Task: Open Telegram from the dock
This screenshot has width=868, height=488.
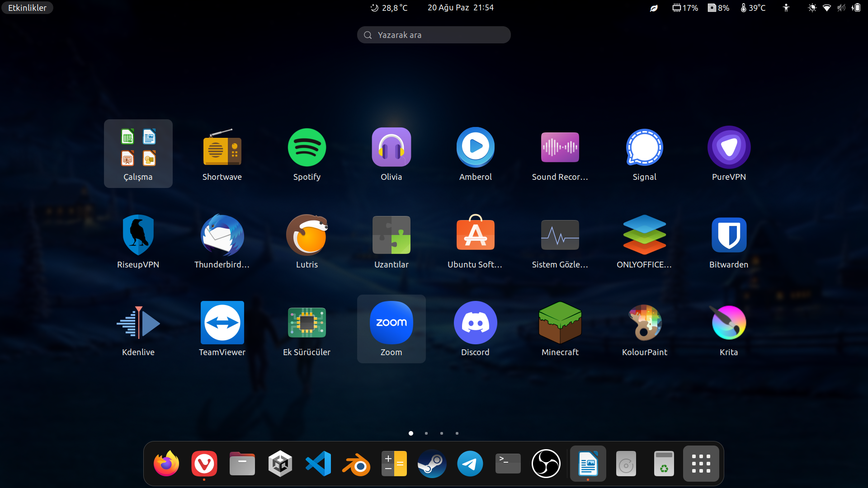Action: pyautogui.click(x=470, y=464)
